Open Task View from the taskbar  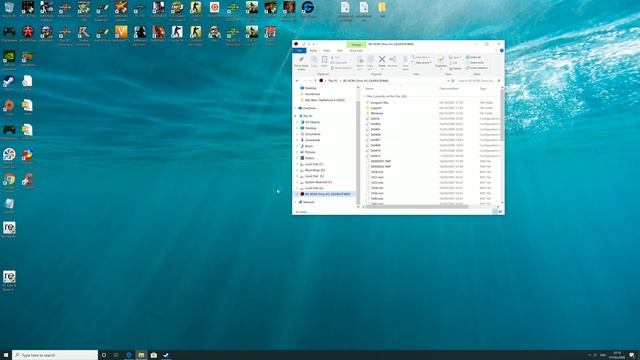click(x=116, y=355)
